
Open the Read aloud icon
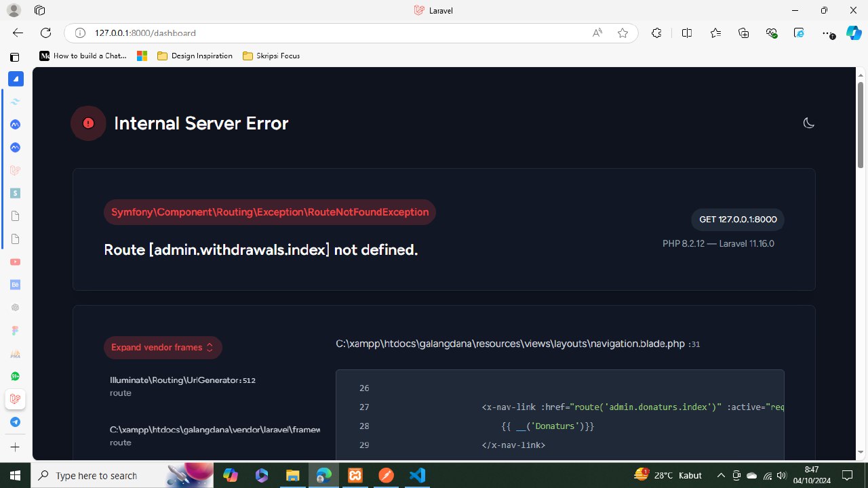[x=597, y=33]
